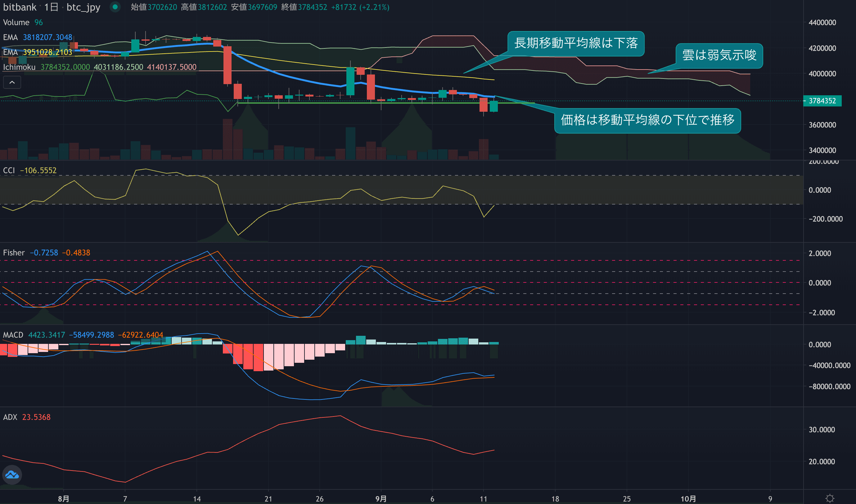Click the TradingView cloud logo icon
Screen dimensions: 856x504
click(12, 475)
